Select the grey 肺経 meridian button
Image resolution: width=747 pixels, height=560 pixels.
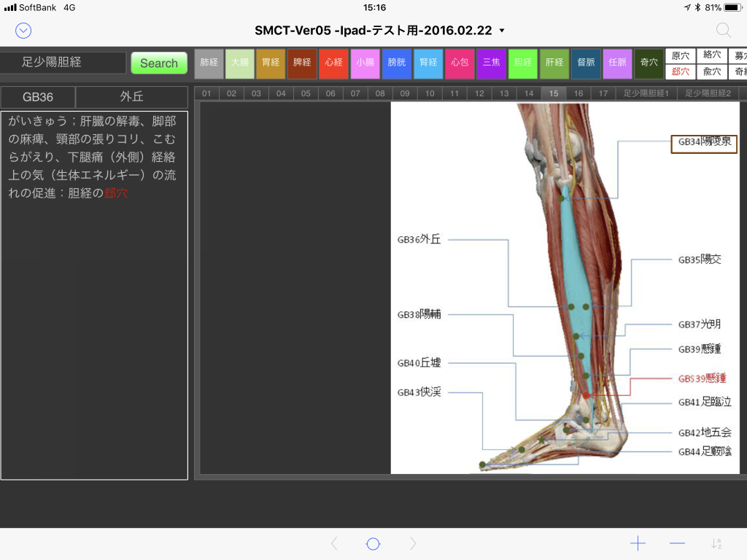tap(209, 63)
